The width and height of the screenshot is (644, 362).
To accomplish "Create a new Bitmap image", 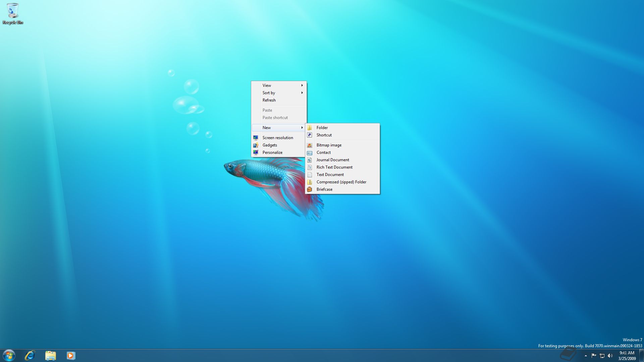I will click(342, 145).
